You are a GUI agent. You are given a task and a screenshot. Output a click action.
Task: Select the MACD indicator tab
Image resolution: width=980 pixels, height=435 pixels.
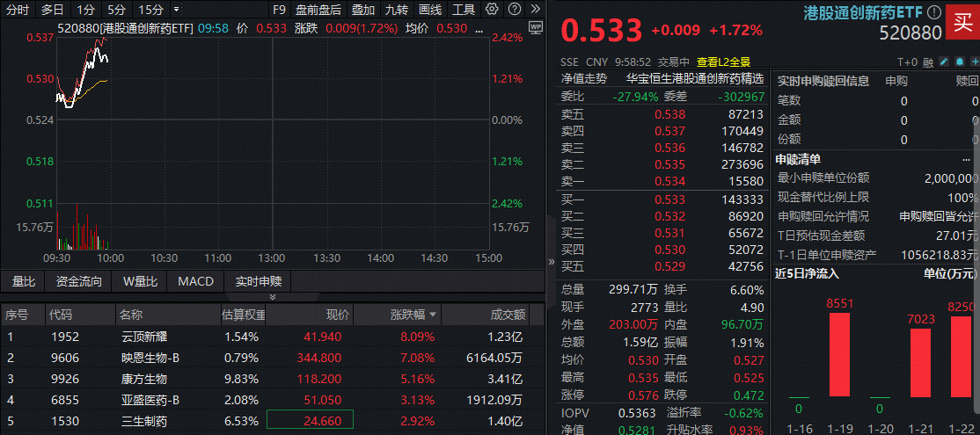pos(195,282)
